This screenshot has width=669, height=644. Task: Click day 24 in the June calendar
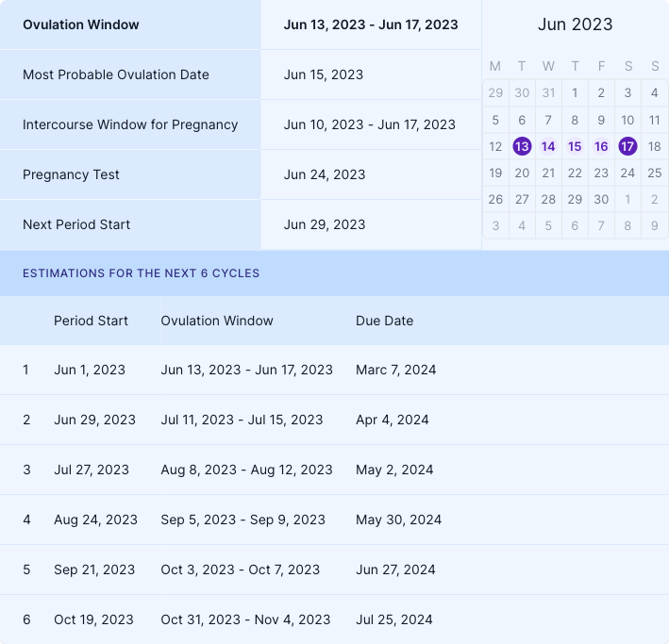(x=627, y=173)
